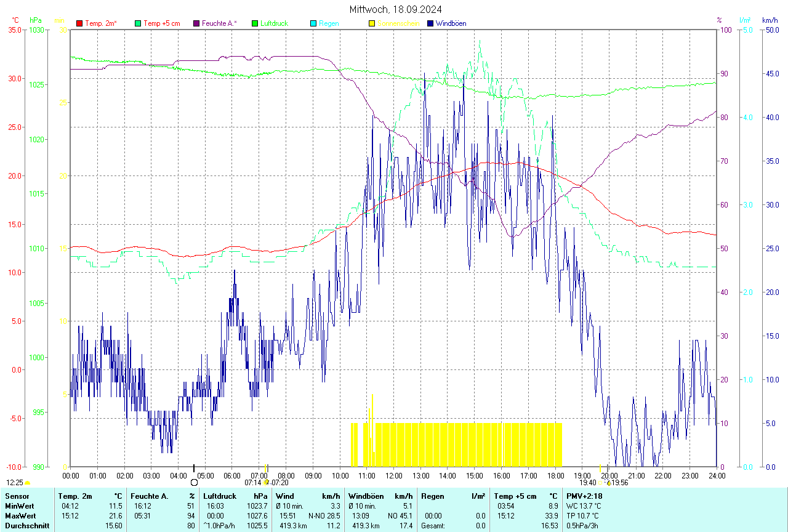
Task: Click the 'Regen' column header in table
Action: coord(433,496)
